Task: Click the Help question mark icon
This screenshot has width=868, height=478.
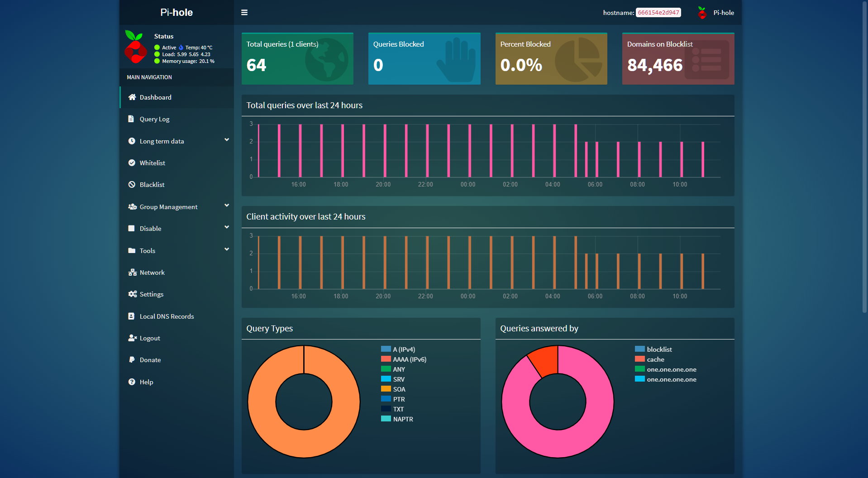Action: (x=132, y=382)
